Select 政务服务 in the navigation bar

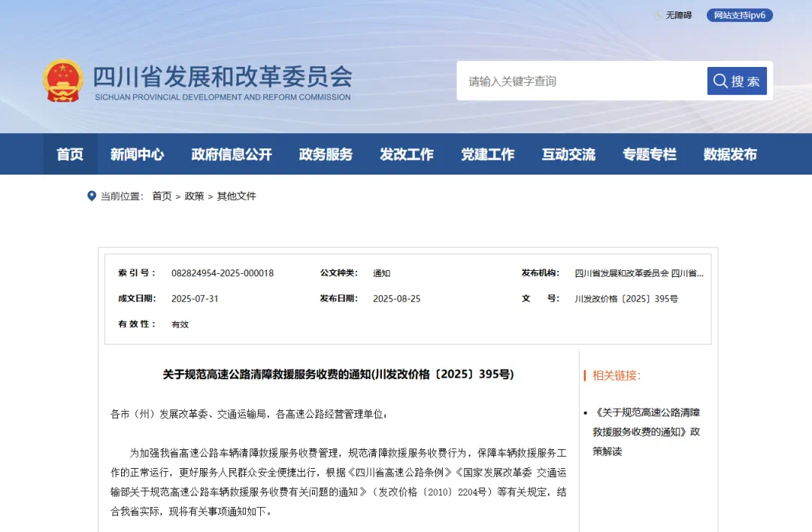tap(326, 154)
